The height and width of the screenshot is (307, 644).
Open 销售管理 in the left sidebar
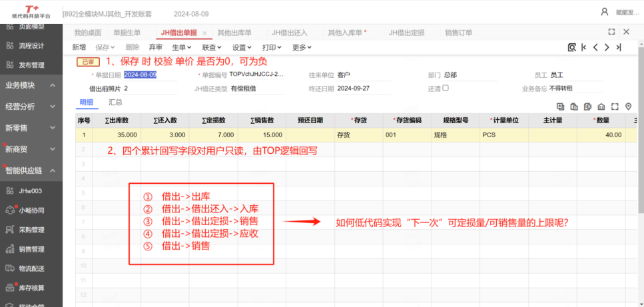click(x=31, y=249)
